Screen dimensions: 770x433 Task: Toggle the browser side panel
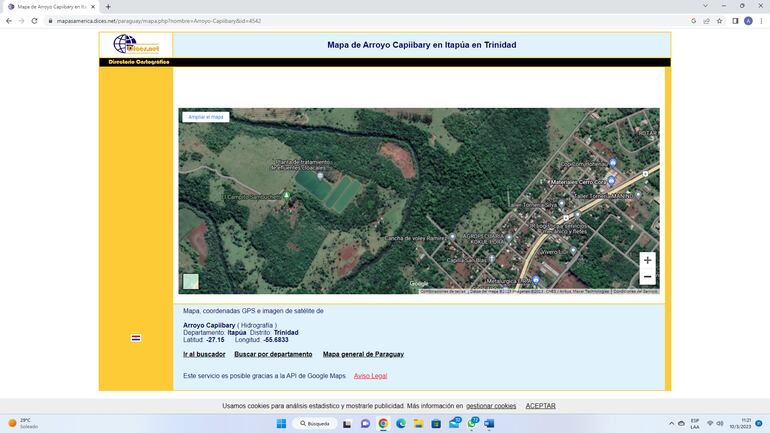(735, 21)
